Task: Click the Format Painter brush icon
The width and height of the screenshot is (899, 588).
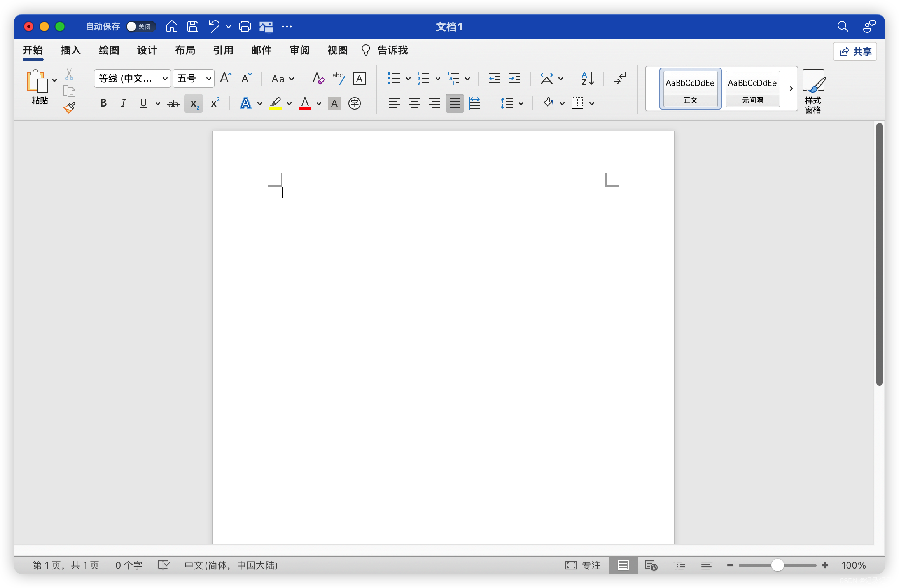Action: pos(70,107)
